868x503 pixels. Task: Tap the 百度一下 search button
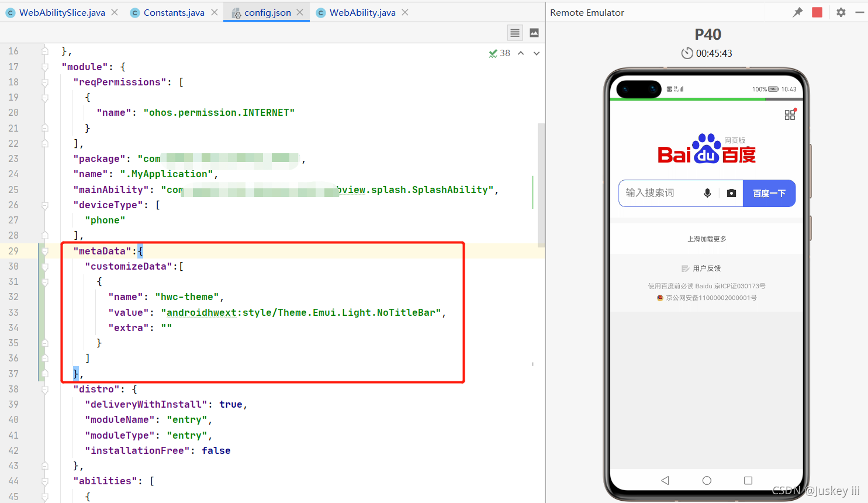[769, 193]
